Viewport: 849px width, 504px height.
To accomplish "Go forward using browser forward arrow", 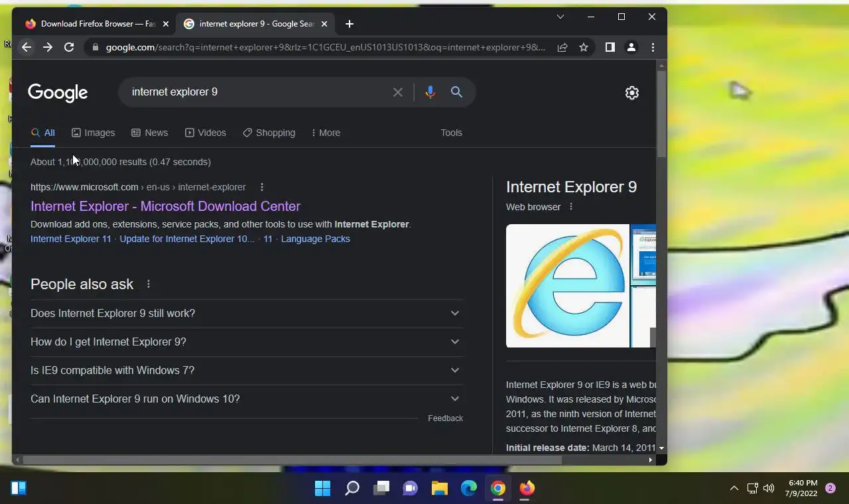I will click(x=48, y=47).
